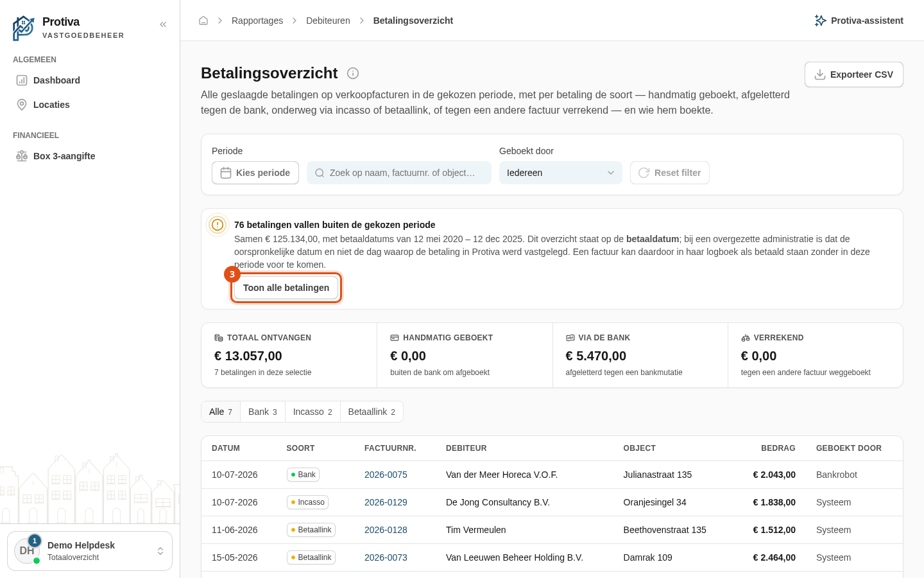Go to home via breadcrumb house icon
The height and width of the screenshot is (578, 924).
coord(203,21)
